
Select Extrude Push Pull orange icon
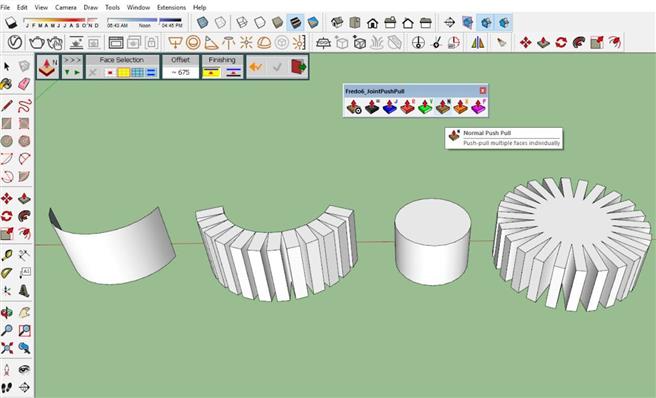pos(461,107)
